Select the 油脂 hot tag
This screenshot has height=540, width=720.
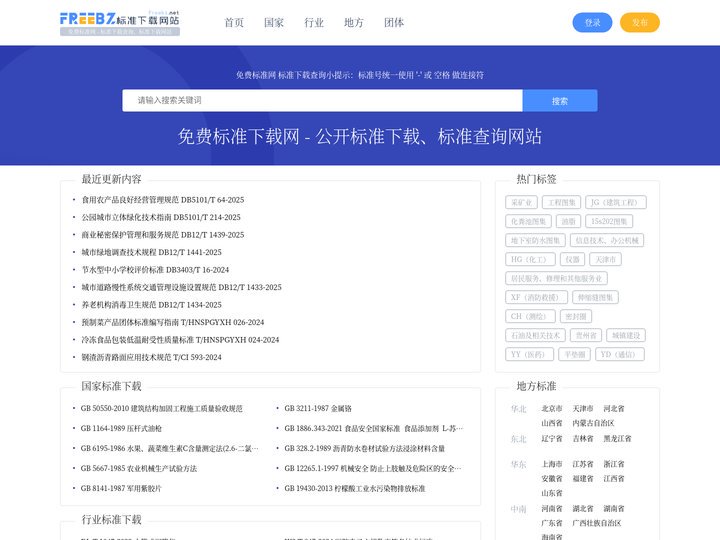click(x=568, y=221)
